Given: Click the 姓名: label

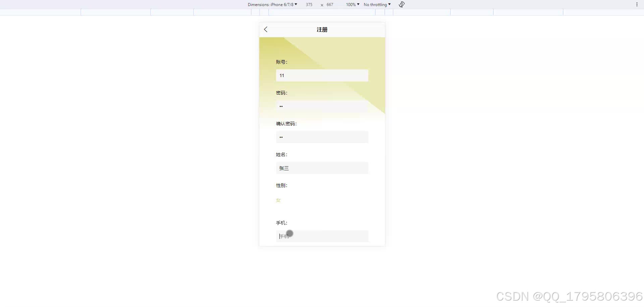Looking at the screenshot, I should click(x=282, y=155).
